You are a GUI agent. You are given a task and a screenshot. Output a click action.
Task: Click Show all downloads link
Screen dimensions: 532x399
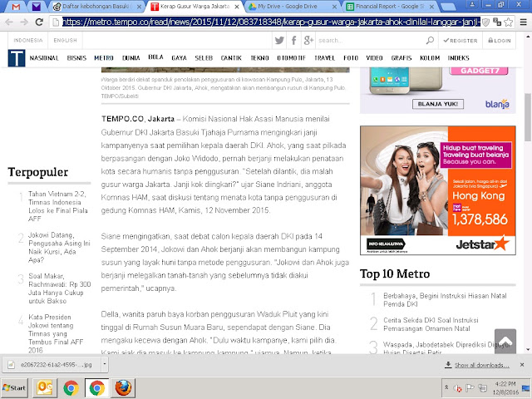481,365
